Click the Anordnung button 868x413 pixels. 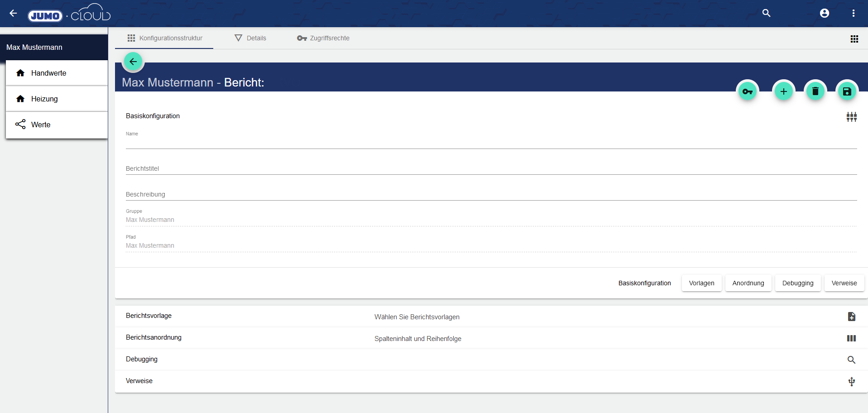748,283
